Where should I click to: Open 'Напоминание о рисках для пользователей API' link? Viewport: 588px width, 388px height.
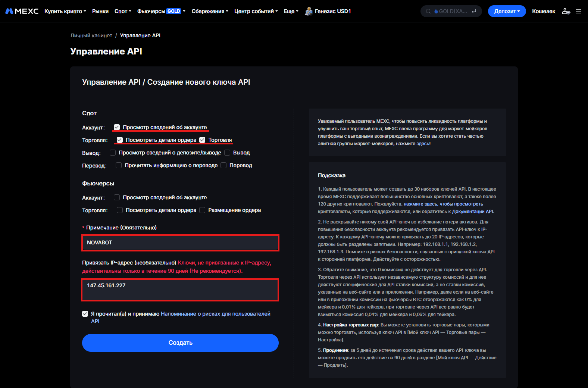(181, 317)
